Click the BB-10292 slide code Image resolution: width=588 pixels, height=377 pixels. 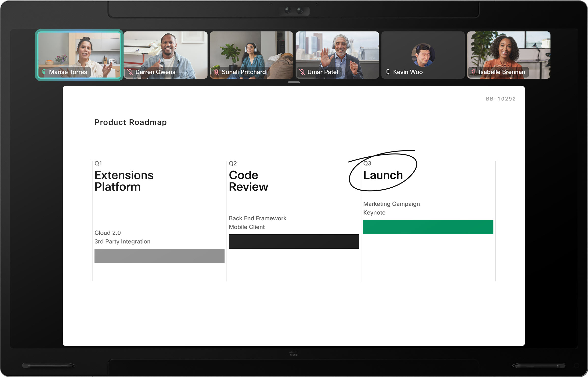(x=501, y=99)
